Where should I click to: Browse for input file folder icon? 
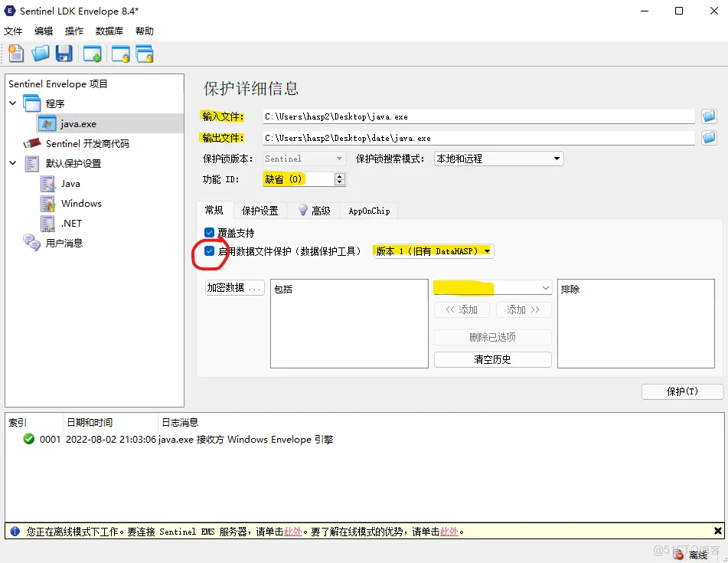coord(708,116)
